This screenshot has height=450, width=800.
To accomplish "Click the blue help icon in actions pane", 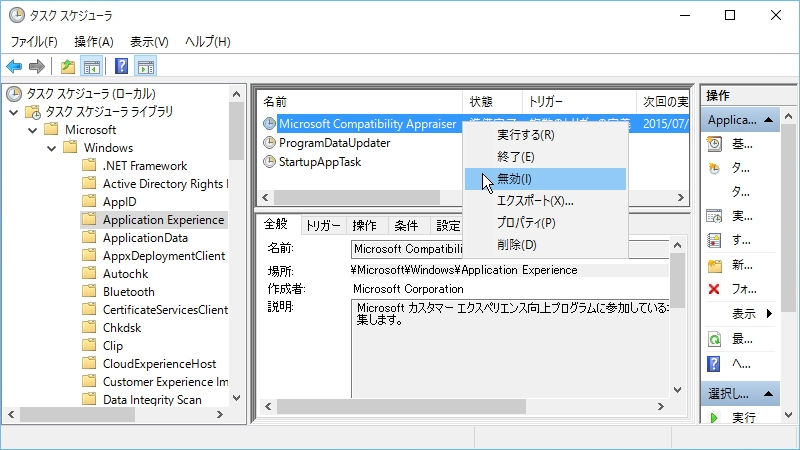I will tap(714, 364).
